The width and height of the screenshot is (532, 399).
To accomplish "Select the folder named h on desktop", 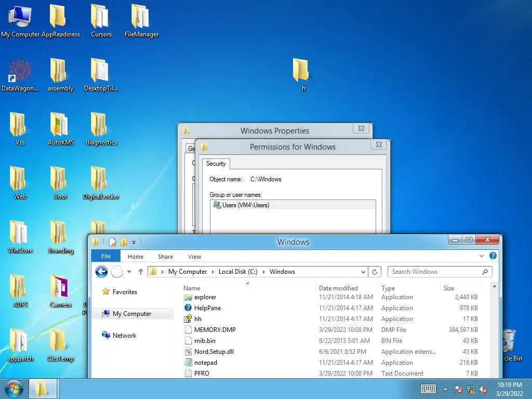I will tap(301, 75).
